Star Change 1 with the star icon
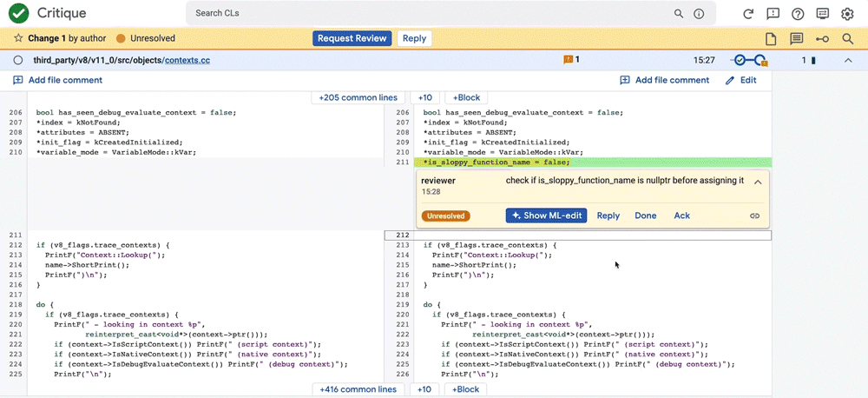The width and height of the screenshot is (868, 398). click(x=18, y=38)
